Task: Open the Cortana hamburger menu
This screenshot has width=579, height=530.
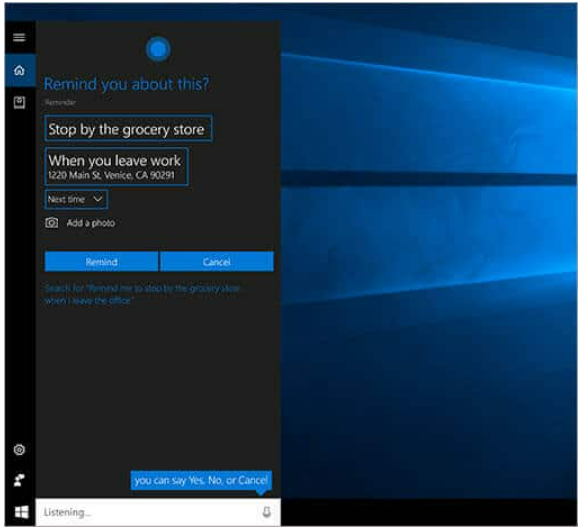Action: click(x=19, y=37)
